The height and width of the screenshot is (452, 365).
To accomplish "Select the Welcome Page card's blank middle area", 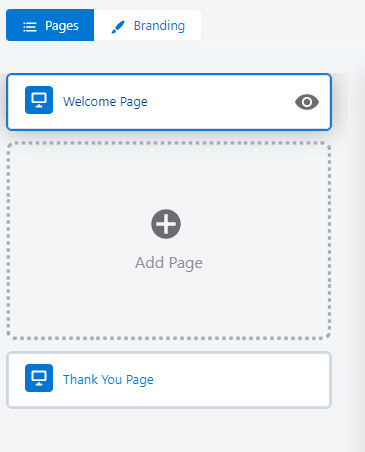I will 220,102.
